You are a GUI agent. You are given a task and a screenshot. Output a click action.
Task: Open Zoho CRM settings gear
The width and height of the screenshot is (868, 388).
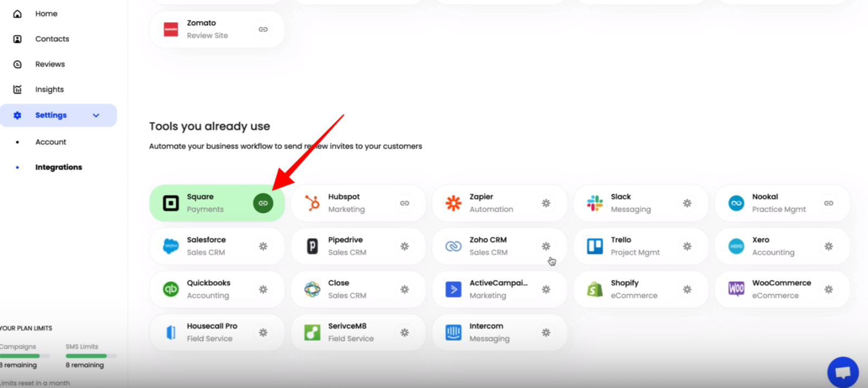click(546, 246)
